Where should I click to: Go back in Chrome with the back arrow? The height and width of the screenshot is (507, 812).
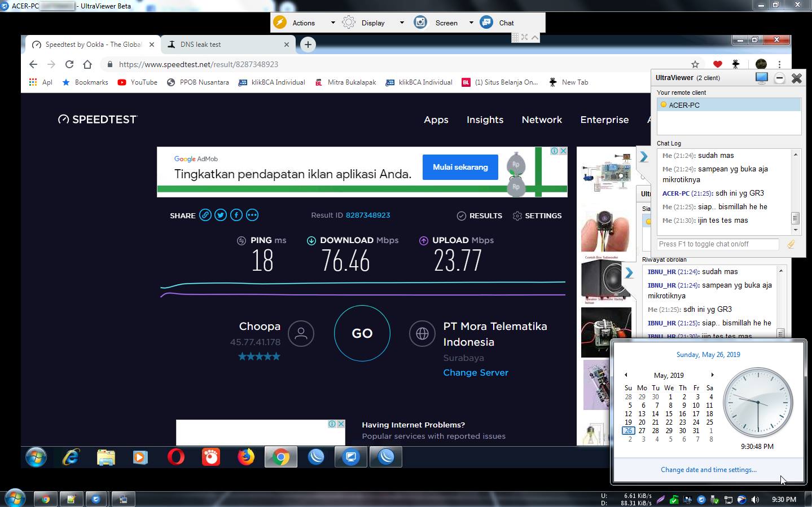tap(33, 64)
